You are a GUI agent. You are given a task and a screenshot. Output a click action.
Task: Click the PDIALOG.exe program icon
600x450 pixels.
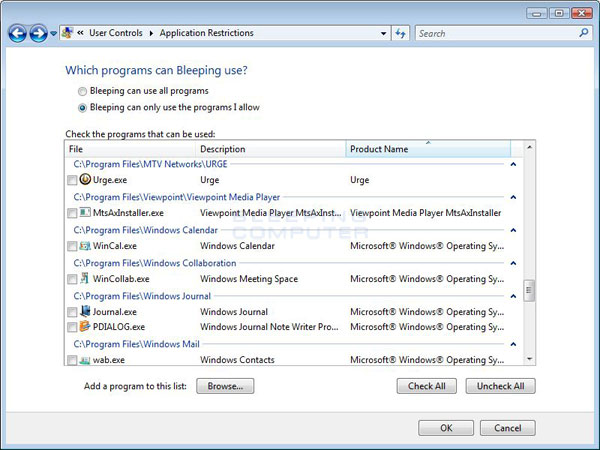(x=85, y=326)
